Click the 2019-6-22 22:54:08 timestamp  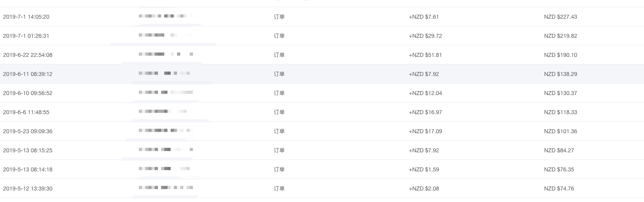point(27,55)
